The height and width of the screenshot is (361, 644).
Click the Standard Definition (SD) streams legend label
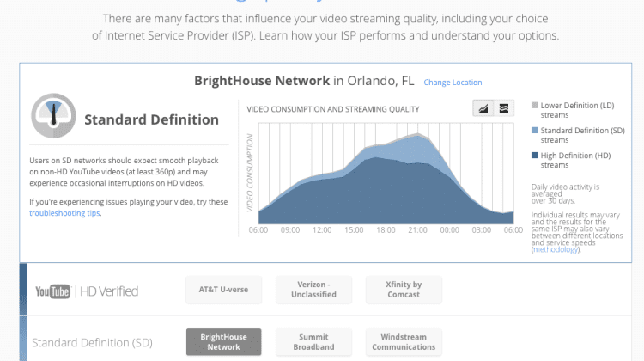(x=582, y=135)
